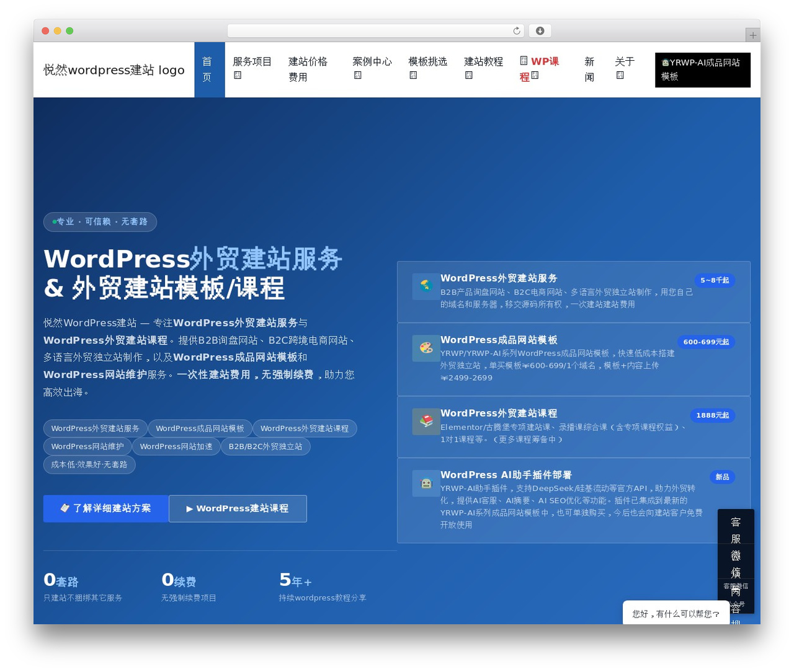Viewport: 794px width, 672px height.
Task: Click the 5~8千起 price badge
Action: tap(715, 280)
